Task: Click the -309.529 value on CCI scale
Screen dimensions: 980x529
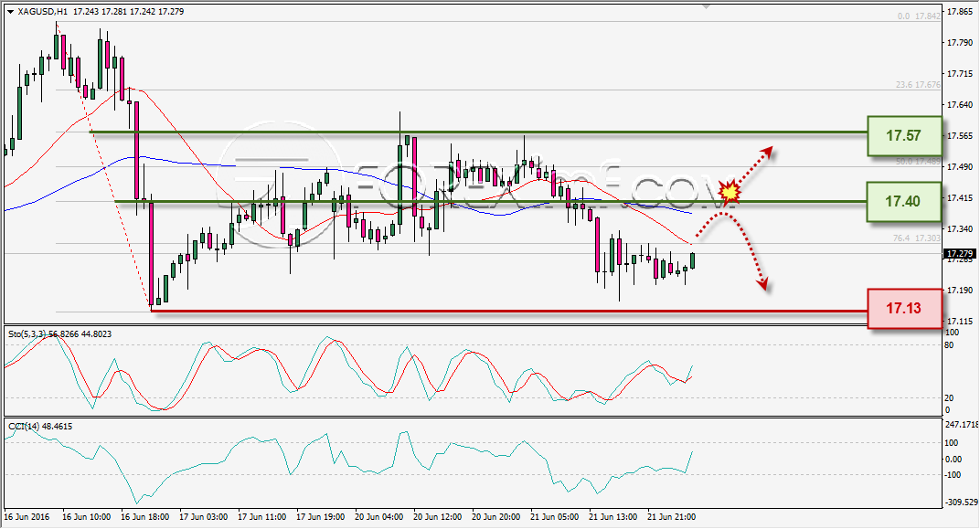Action: click(961, 503)
